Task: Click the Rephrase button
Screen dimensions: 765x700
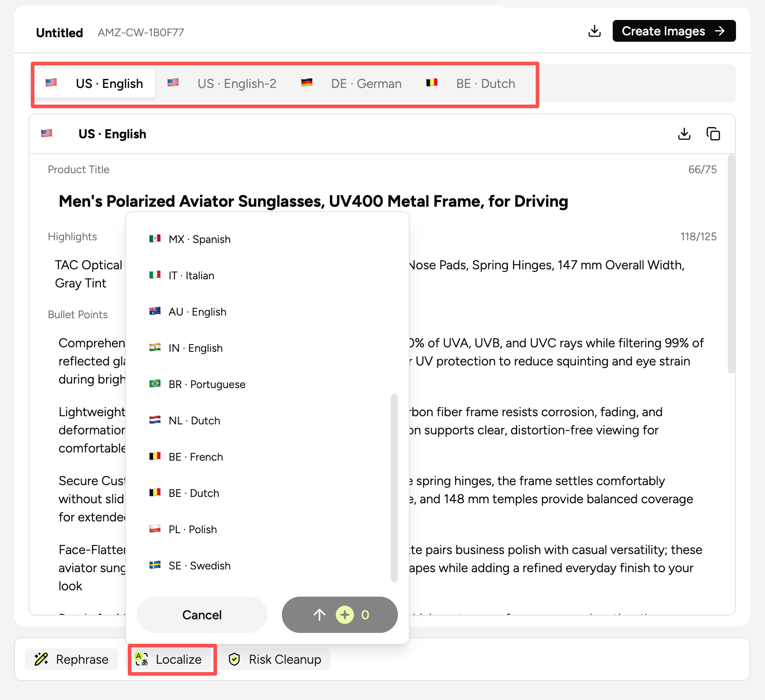Action: [x=72, y=659]
